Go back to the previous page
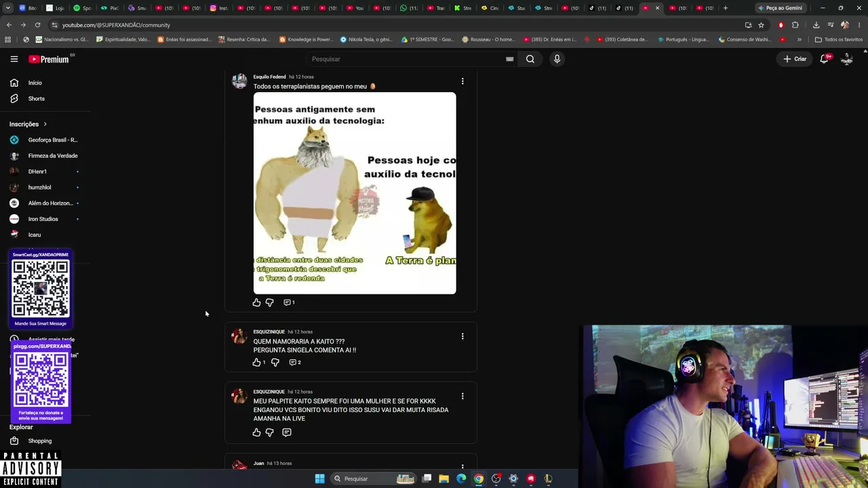 9,25
